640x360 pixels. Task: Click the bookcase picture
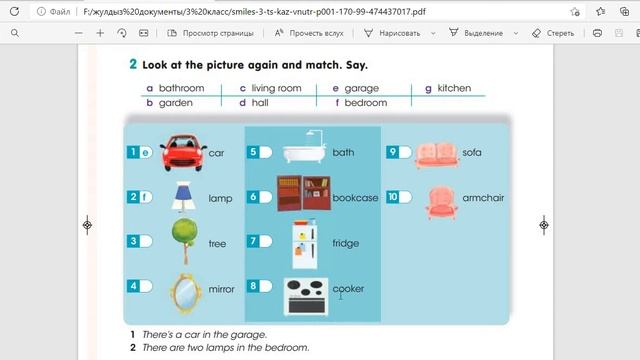pos(304,193)
